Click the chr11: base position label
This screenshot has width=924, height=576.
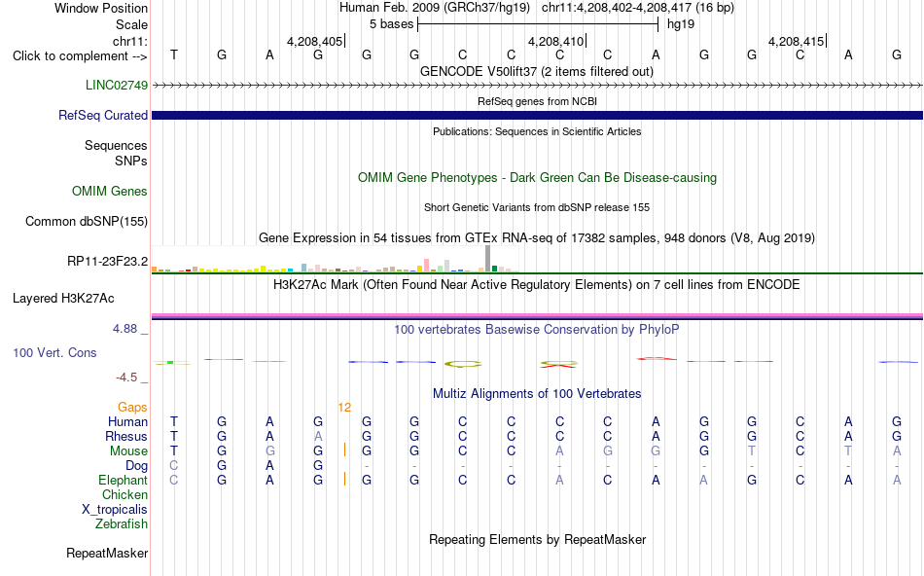130,41
